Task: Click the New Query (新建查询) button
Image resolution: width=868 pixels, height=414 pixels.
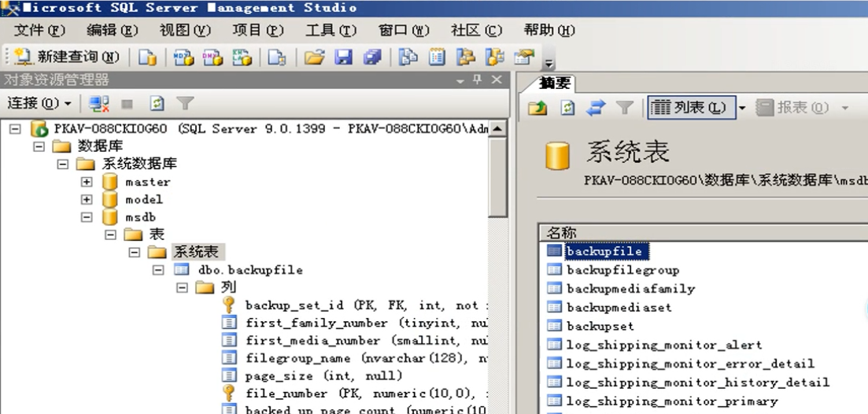Action: click(67, 57)
